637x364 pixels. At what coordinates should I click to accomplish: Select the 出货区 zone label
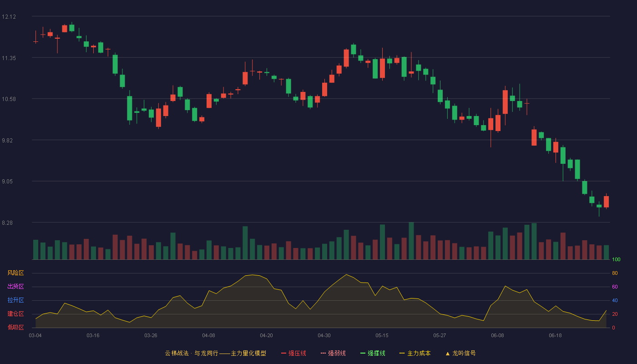(x=15, y=287)
